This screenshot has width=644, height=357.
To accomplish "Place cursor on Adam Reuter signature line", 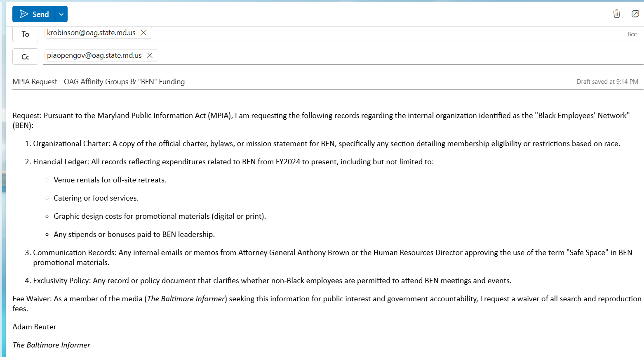I will point(34,327).
